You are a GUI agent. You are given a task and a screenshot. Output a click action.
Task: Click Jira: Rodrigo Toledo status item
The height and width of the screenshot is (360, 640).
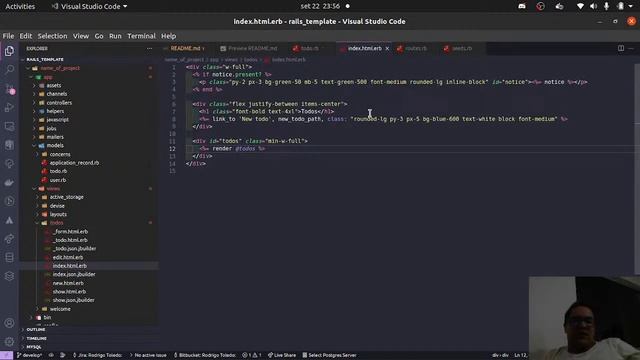(x=97, y=355)
